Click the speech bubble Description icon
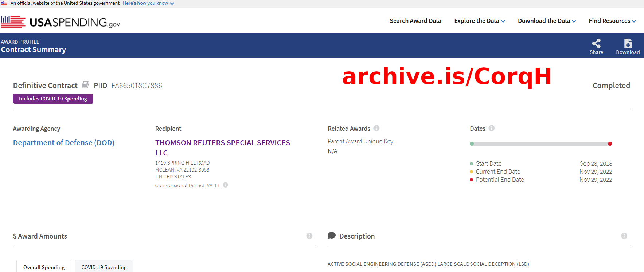The image size is (644, 272). coord(332,236)
